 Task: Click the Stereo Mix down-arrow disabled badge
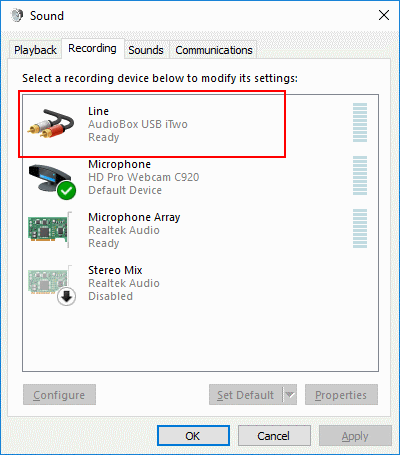pyautogui.click(x=66, y=296)
